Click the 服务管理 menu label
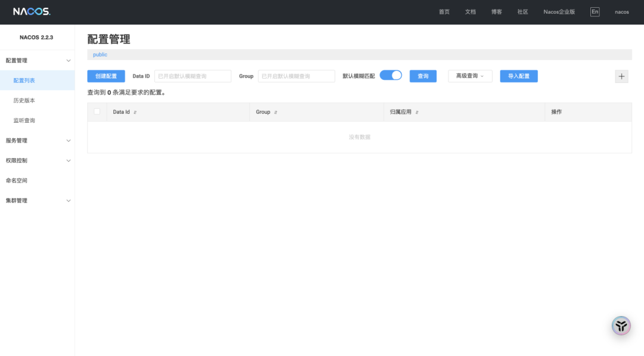The width and height of the screenshot is (644, 356). pos(17,141)
